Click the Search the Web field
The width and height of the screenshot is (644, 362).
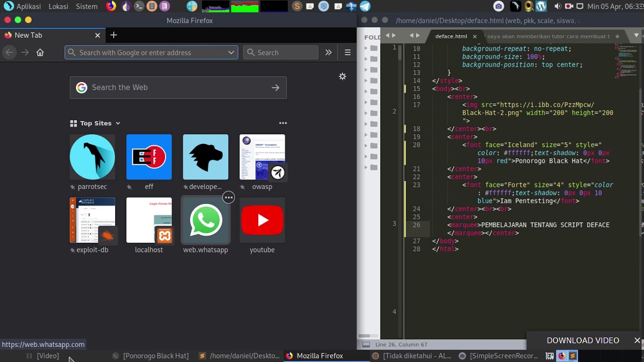coord(178,87)
